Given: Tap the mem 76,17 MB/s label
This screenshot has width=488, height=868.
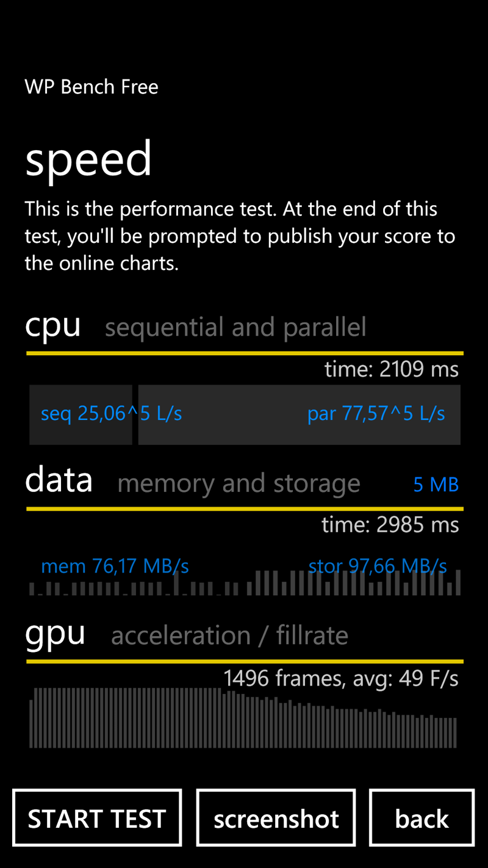Looking at the screenshot, I should click(x=115, y=566).
